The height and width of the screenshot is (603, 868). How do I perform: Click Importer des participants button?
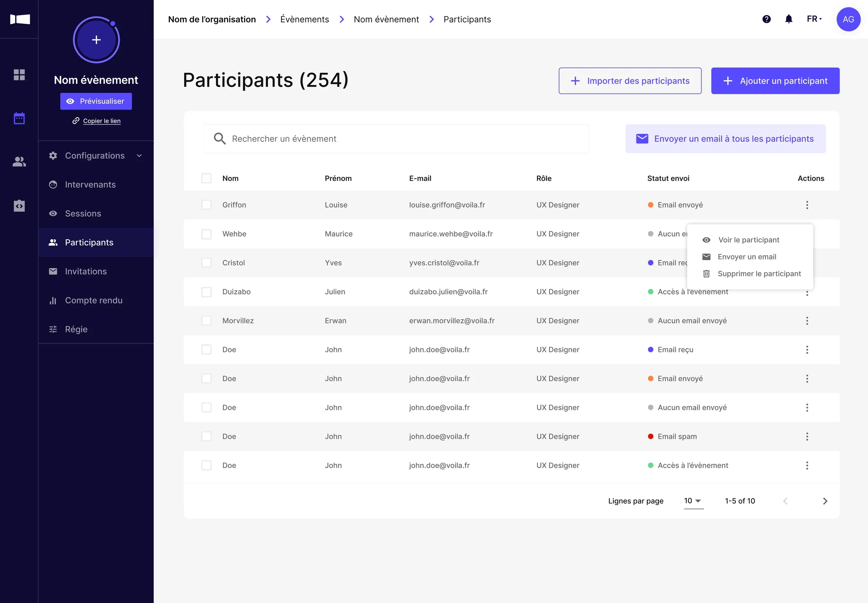click(630, 81)
